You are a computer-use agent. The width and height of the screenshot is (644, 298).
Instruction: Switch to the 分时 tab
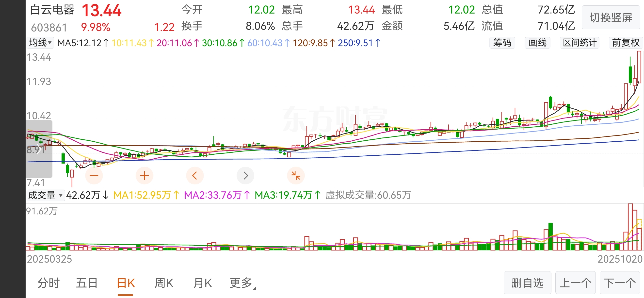pos(48,283)
